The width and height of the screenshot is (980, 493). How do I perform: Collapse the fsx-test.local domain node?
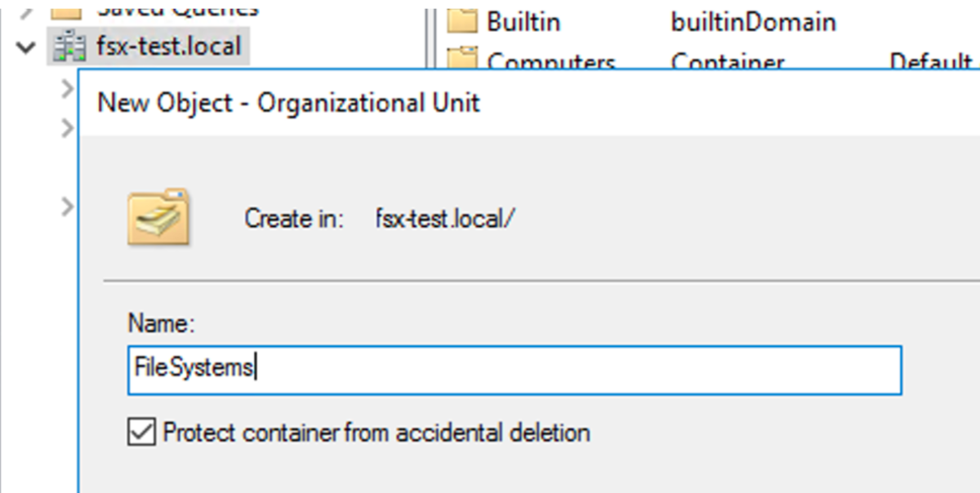click(26, 47)
